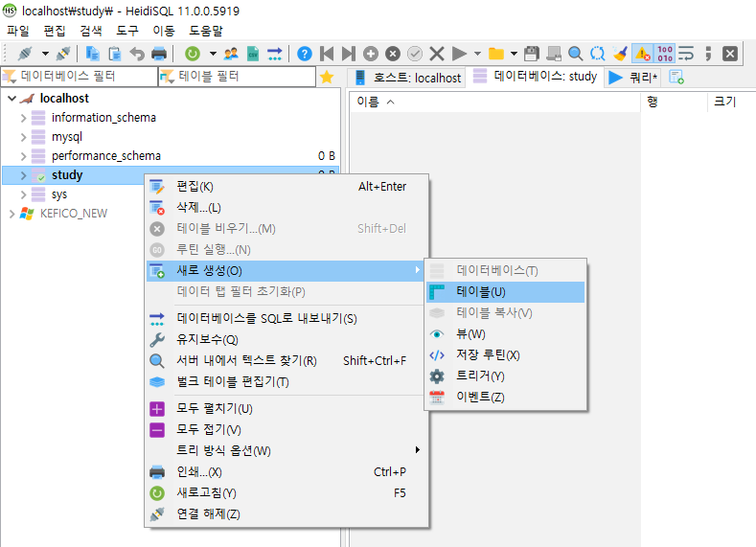
Task: Click the reformat SQL broom icon
Action: click(x=620, y=54)
